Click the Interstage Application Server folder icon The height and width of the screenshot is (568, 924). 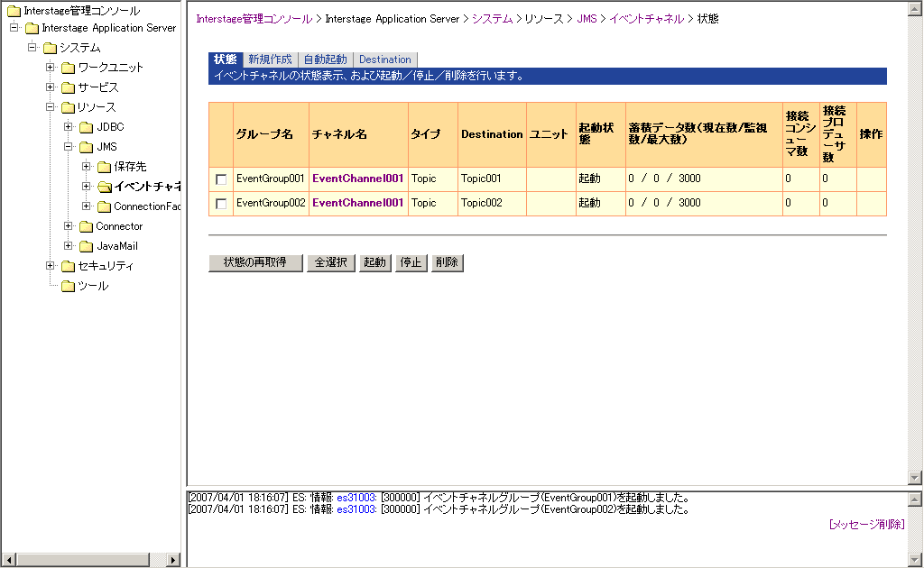32,28
